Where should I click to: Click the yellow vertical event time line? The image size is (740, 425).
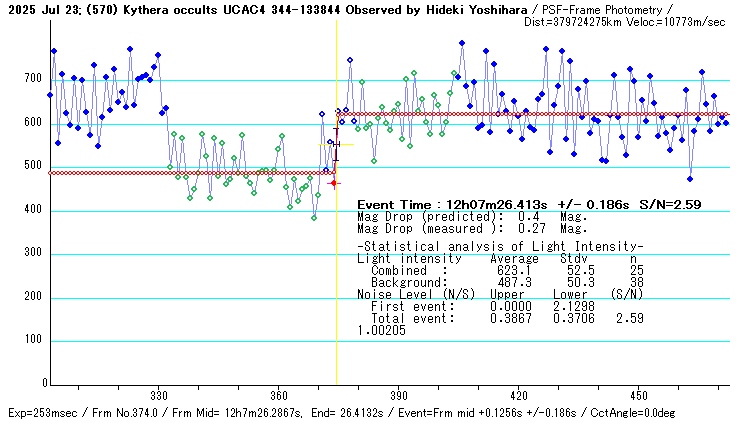[x=336, y=300]
